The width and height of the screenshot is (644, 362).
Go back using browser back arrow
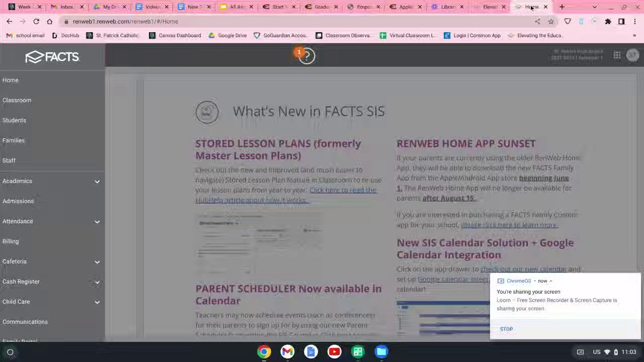point(10,22)
